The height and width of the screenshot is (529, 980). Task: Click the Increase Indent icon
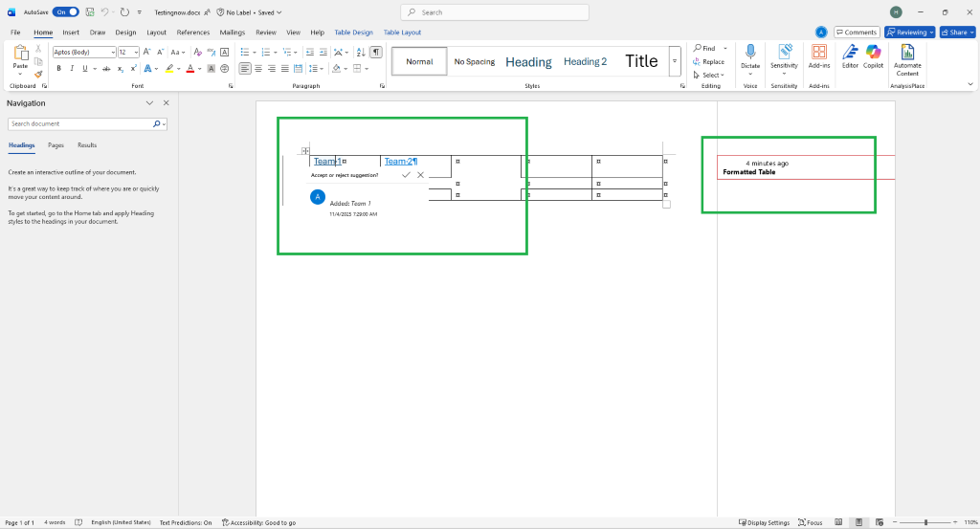(323, 52)
